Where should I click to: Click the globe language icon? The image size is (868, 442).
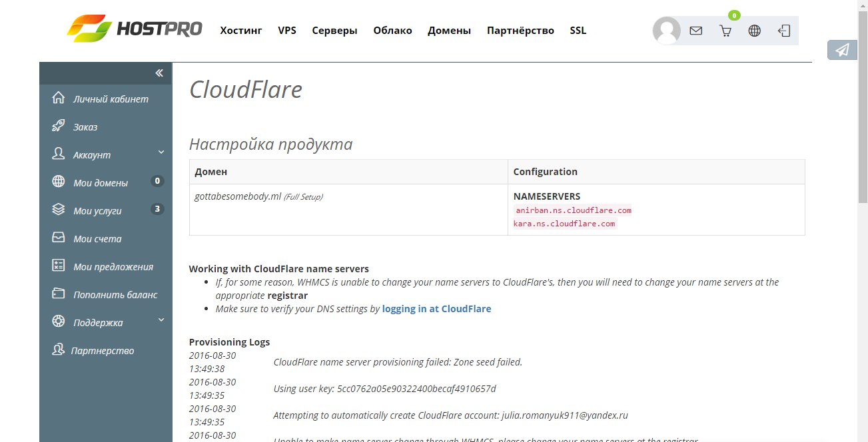coord(755,31)
